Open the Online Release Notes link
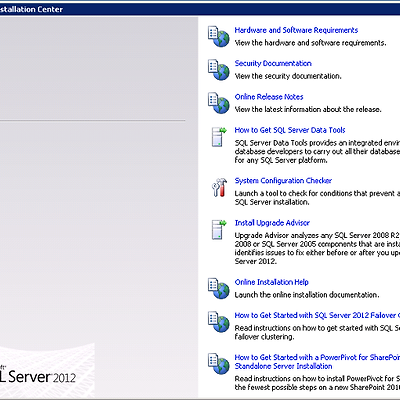 click(269, 97)
